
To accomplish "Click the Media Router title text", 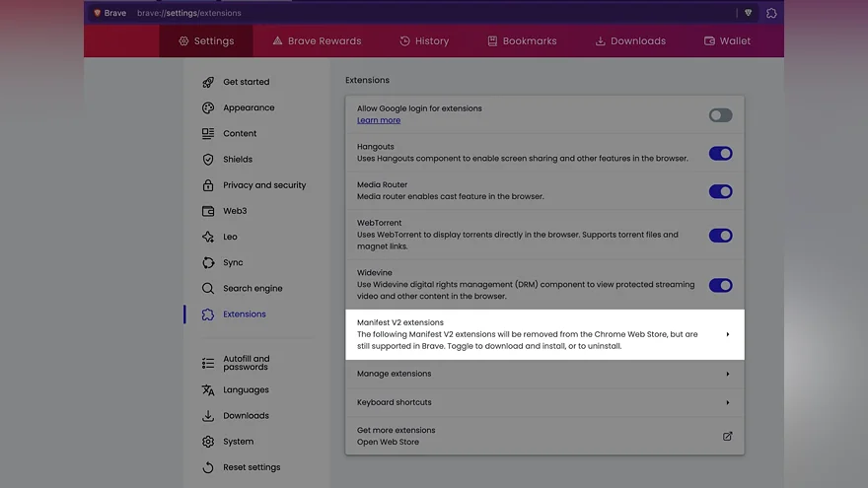I will click(382, 184).
